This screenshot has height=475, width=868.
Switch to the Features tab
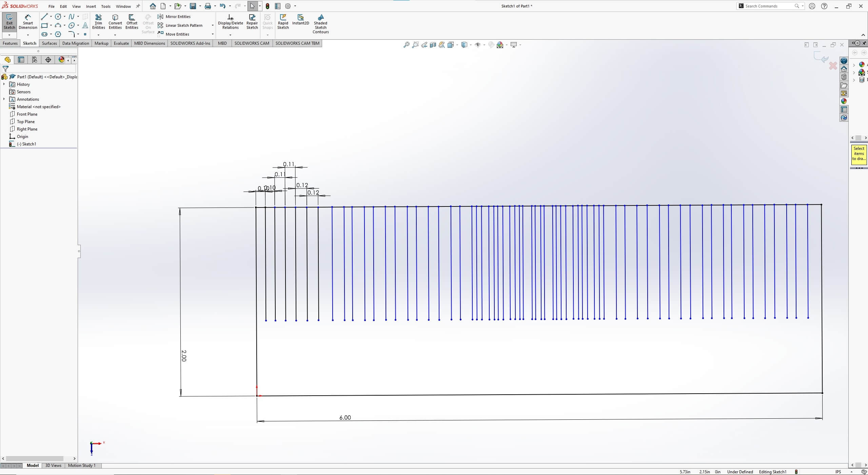pos(10,43)
